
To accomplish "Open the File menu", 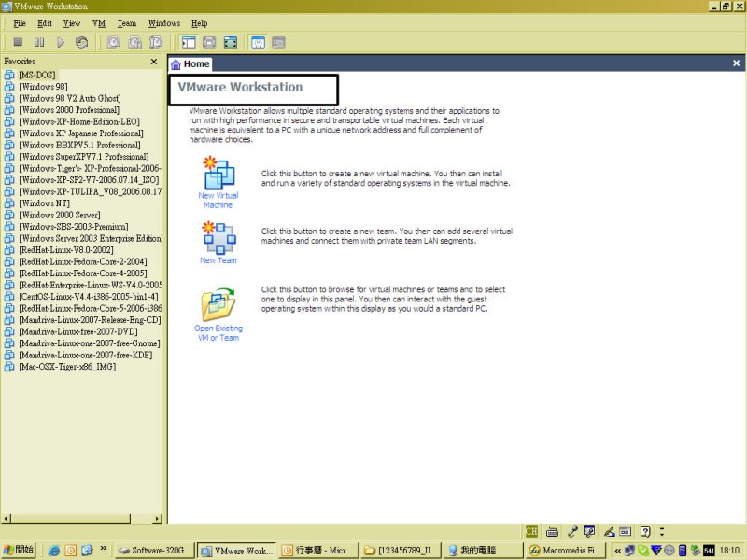I will (20, 23).
